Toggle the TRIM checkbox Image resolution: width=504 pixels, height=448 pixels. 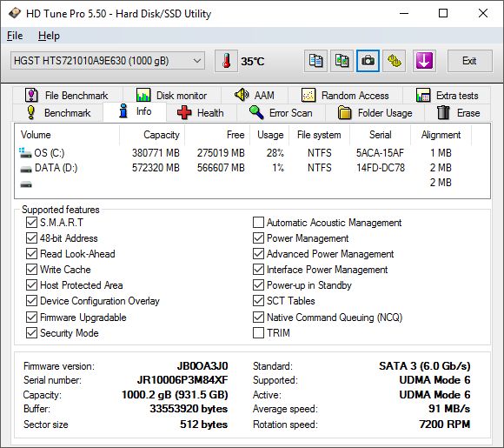[258, 333]
